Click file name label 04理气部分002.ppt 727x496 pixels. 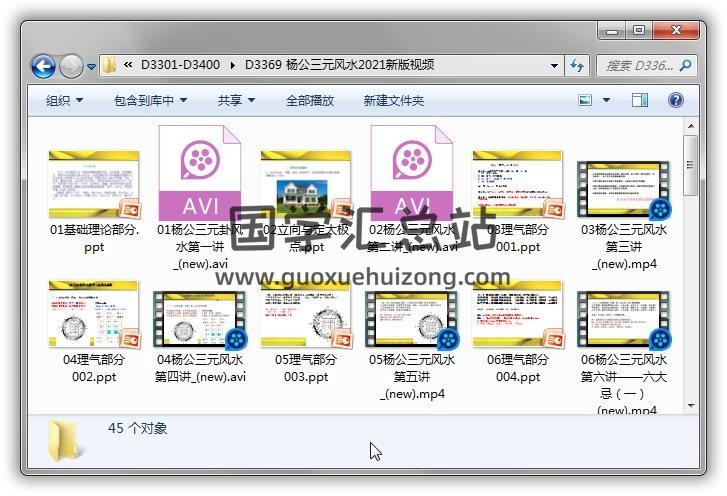[x=94, y=368]
